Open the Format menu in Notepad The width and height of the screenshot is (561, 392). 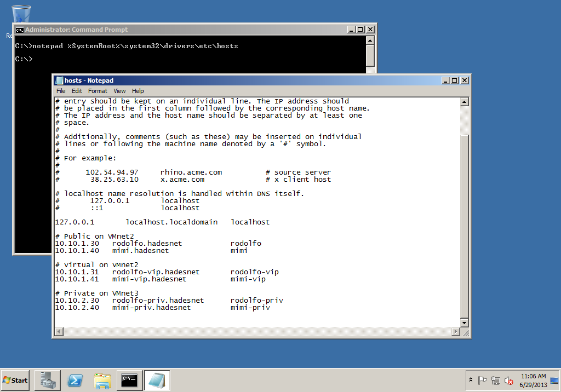[98, 91]
